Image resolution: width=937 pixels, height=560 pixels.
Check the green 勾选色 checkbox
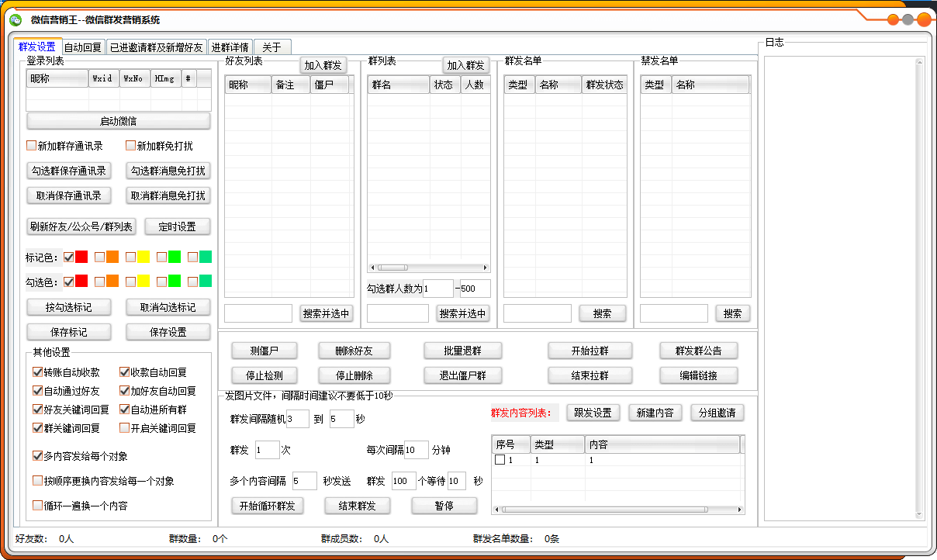point(162,282)
